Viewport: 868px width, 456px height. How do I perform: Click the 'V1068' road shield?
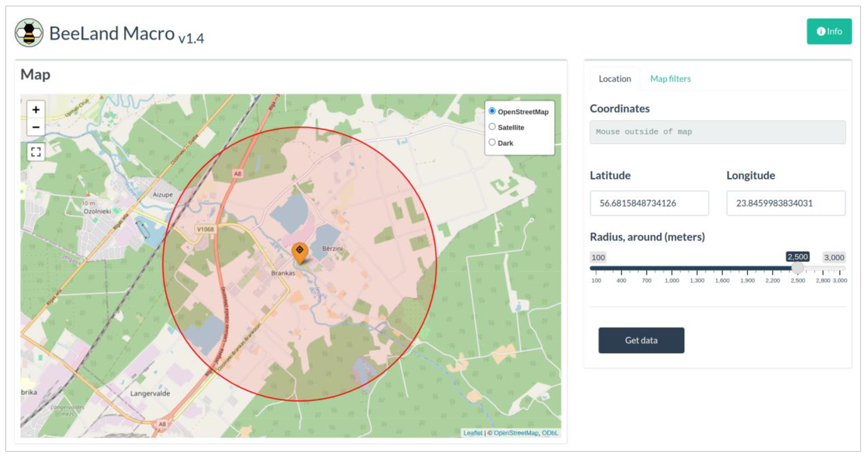click(x=205, y=229)
